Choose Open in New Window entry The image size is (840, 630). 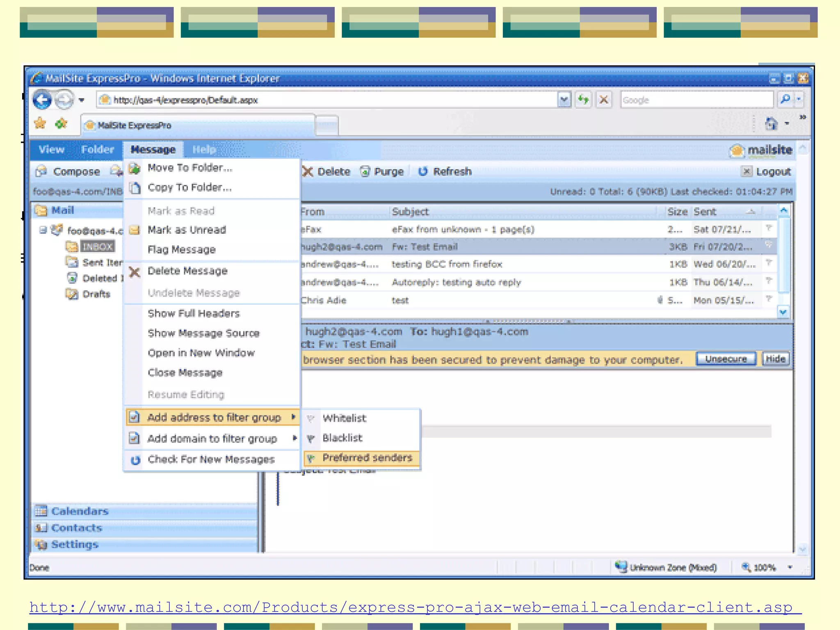(x=212, y=353)
